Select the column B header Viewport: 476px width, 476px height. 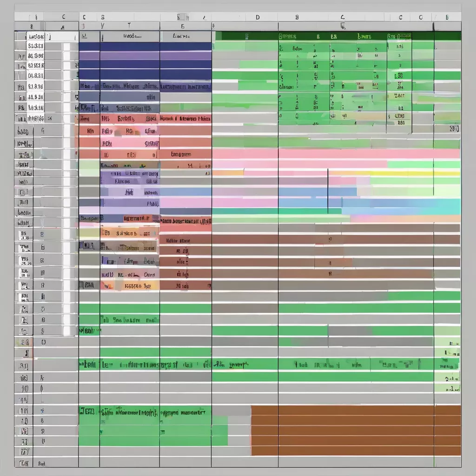(297, 17)
